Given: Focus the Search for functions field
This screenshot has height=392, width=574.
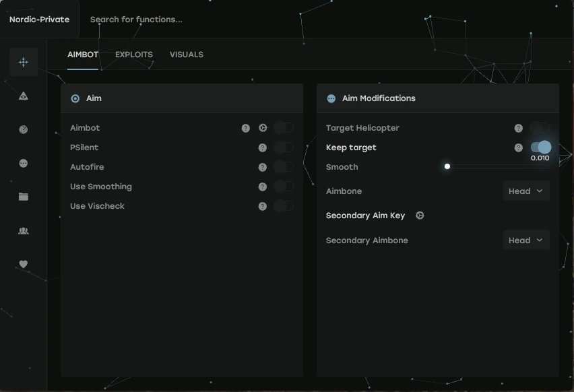Looking at the screenshot, I should click(x=136, y=20).
